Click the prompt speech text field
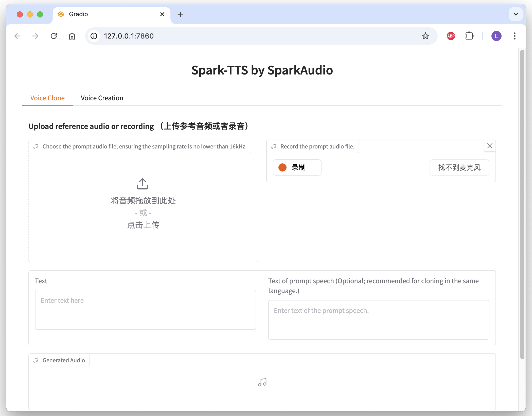The height and width of the screenshot is (416, 532). pyautogui.click(x=379, y=320)
